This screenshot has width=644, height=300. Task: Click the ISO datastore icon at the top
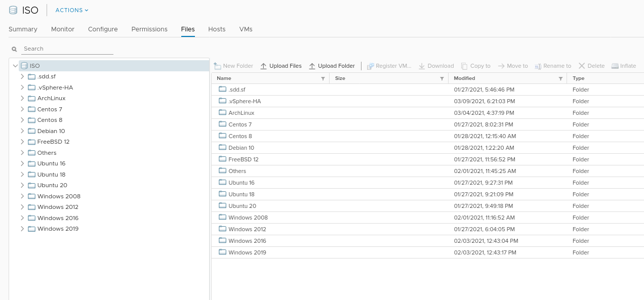point(13,10)
